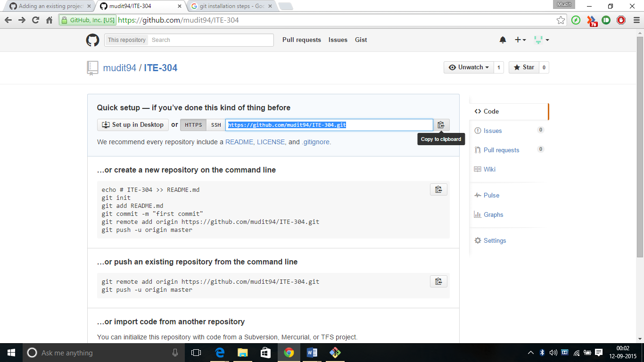Open the .gitignore link
The width and height of the screenshot is (644, 362).
315,142
